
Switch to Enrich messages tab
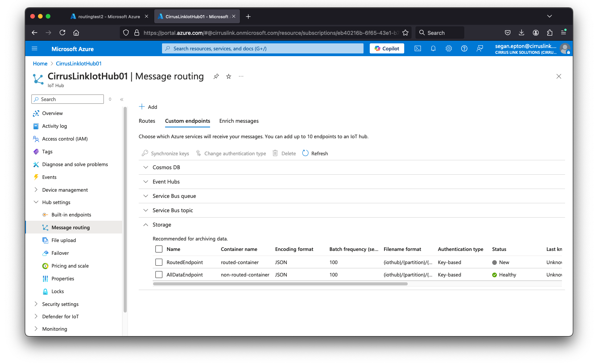(239, 121)
